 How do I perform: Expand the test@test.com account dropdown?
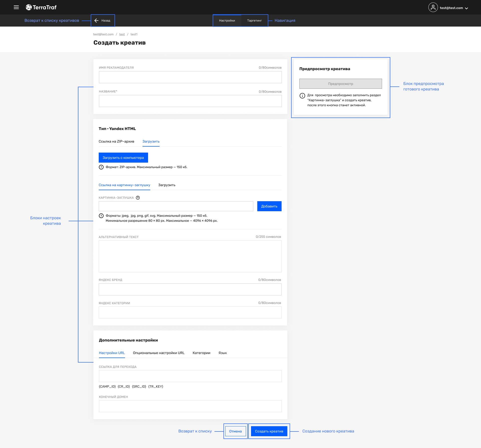click(x=454, y=8)
